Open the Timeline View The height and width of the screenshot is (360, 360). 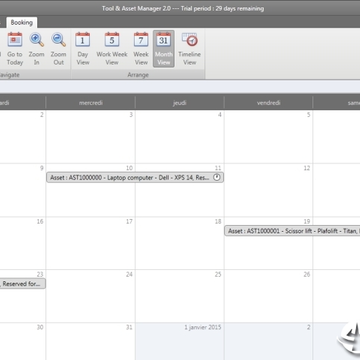(189, 49)
